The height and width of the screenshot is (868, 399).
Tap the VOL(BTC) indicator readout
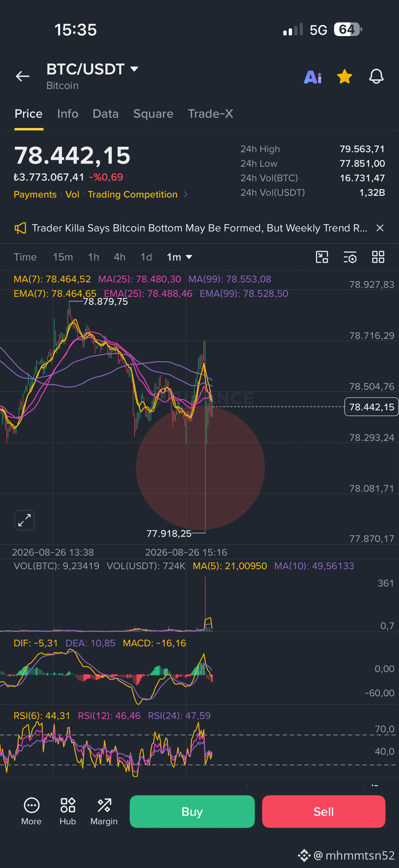coord(56,566)
